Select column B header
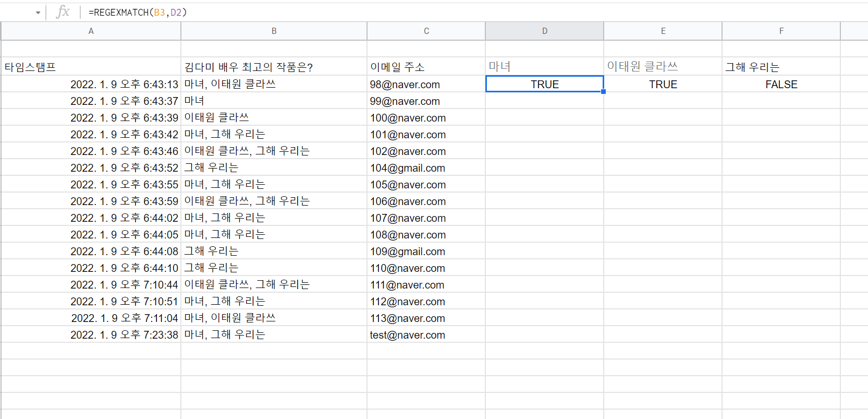Image resolution: width=868 pixels, height=419 pixels. pos(274,31)
